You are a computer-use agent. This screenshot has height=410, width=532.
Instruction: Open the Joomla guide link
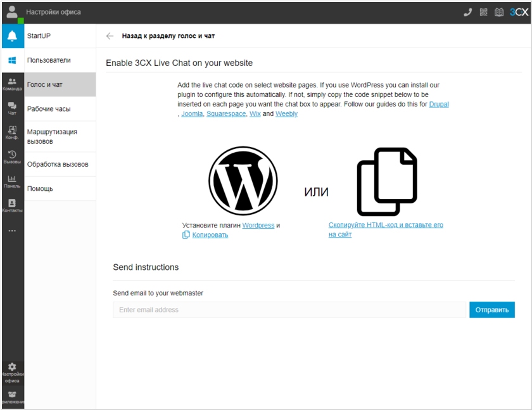(x=192, y=113)
